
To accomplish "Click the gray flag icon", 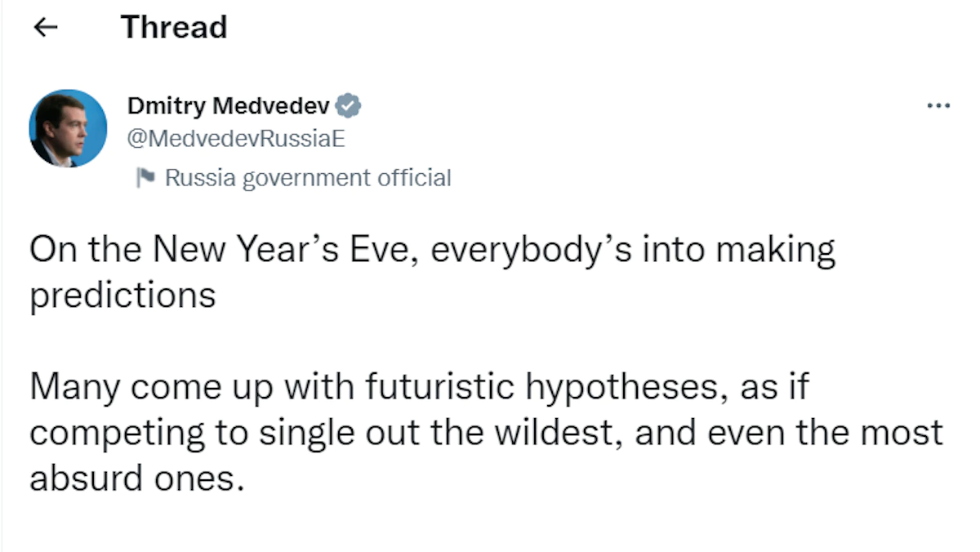I will 145,177.
